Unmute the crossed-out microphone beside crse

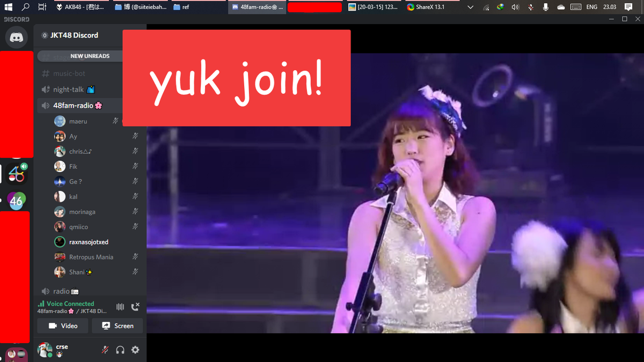click(105, 349)
